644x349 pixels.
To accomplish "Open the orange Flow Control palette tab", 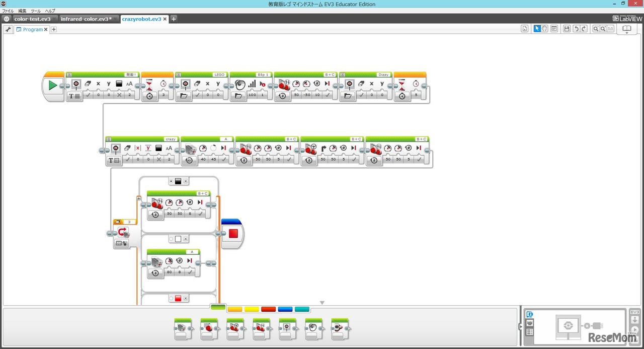I will click(235, 309).
